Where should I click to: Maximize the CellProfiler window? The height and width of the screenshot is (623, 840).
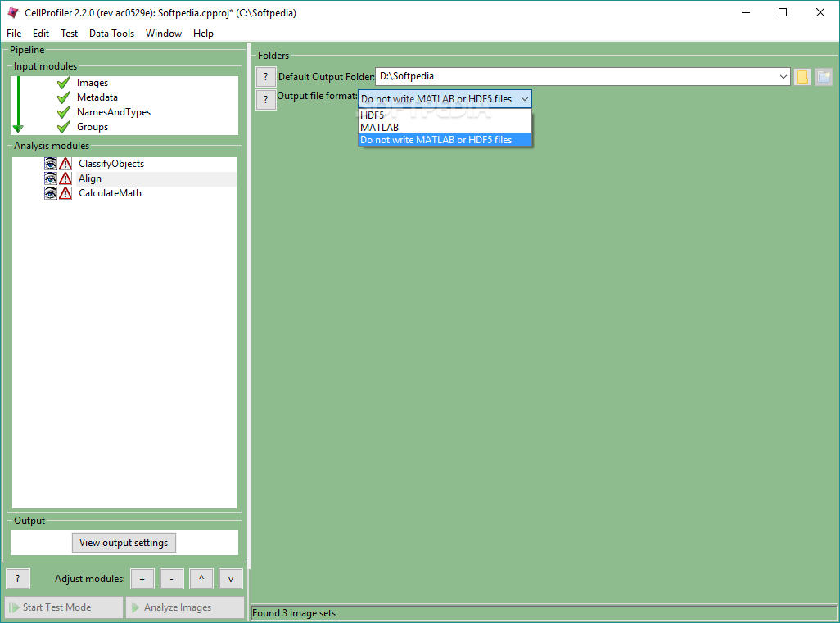pyautogui.click(x=783, y=12)
